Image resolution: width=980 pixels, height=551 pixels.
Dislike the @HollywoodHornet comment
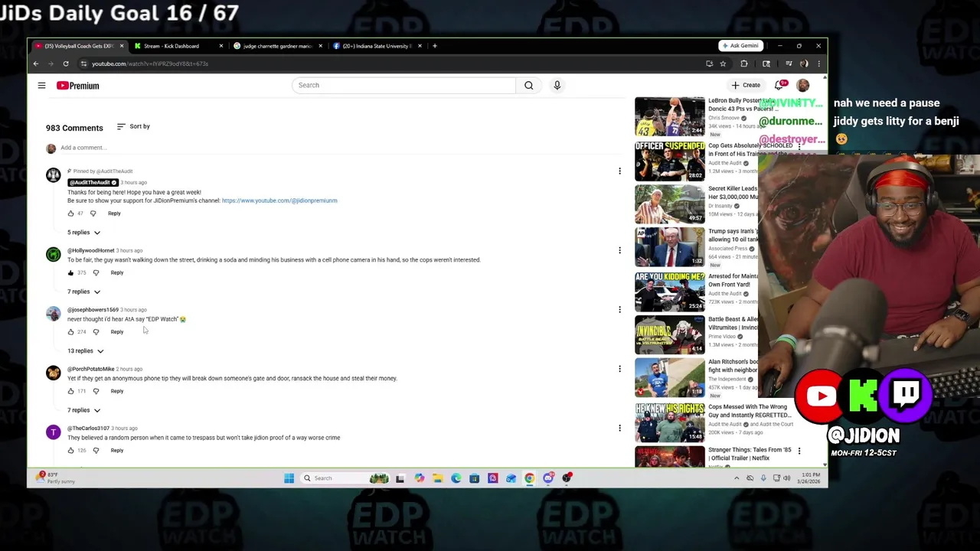click(x=96, y=272)
